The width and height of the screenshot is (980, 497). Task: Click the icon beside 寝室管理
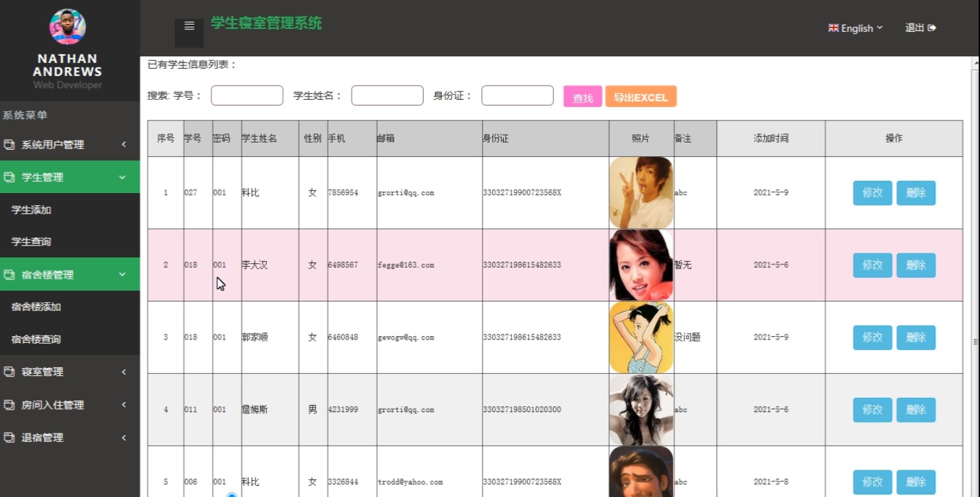click(9, 372)
